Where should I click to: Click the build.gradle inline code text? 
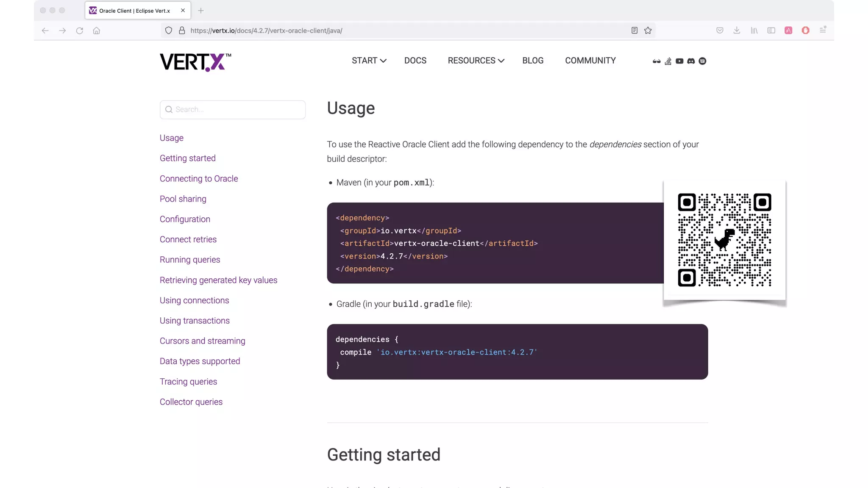pyautogui.click(x=423, y=304)
